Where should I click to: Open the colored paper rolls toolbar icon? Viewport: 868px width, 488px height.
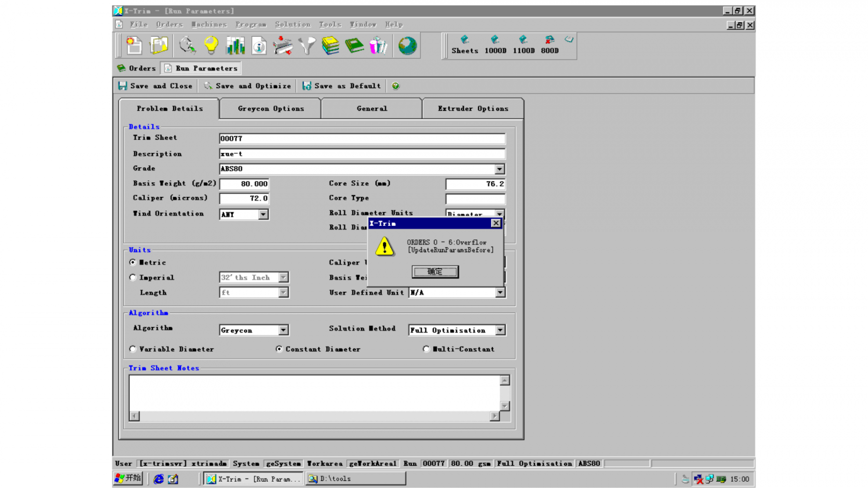pos(378,46)
